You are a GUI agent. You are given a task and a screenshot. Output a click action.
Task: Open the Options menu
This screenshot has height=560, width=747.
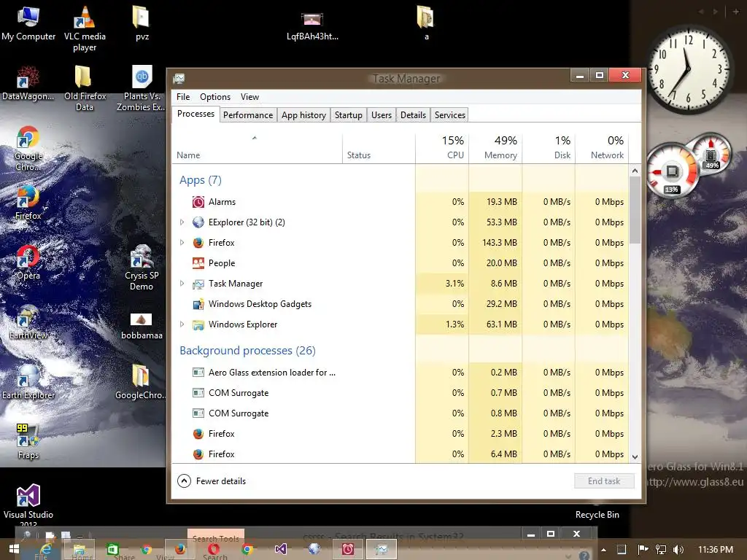[x=215, y=97]
